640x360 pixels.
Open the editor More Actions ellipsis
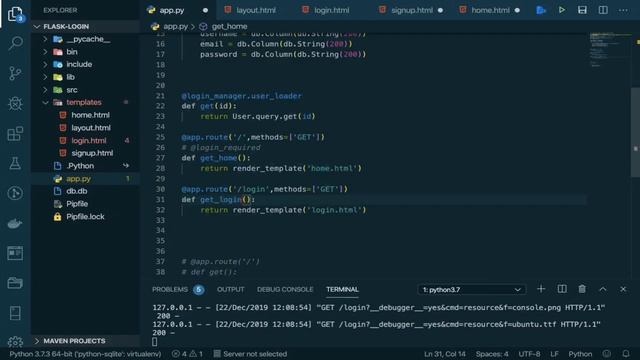pos(623,10)
